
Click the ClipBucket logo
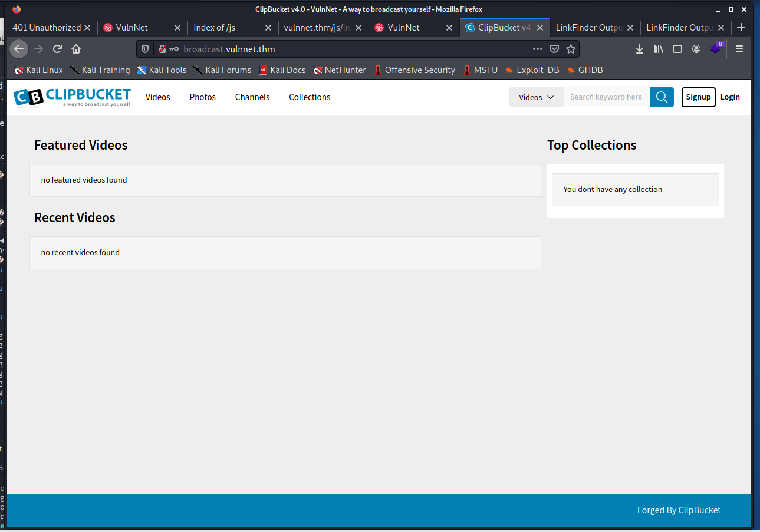[72, 97]
